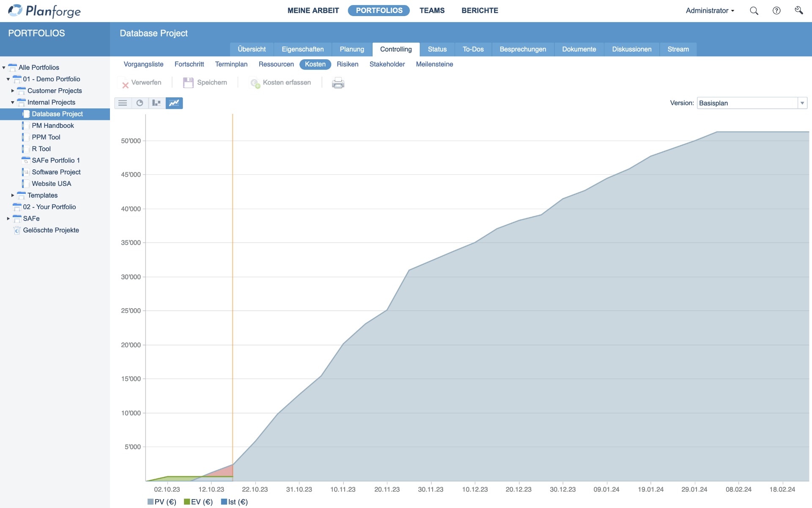Click the list view icon

pos(123,103)
